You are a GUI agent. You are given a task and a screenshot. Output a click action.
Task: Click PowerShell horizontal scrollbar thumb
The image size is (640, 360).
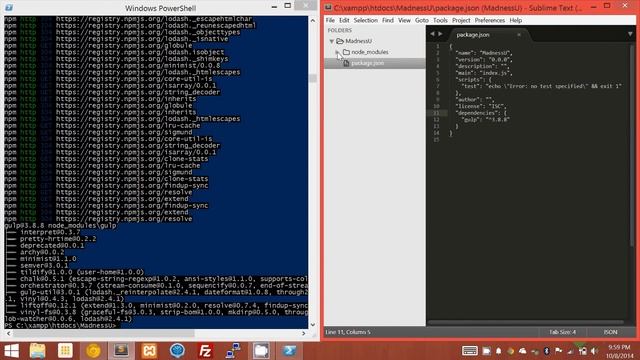point(104,333)
